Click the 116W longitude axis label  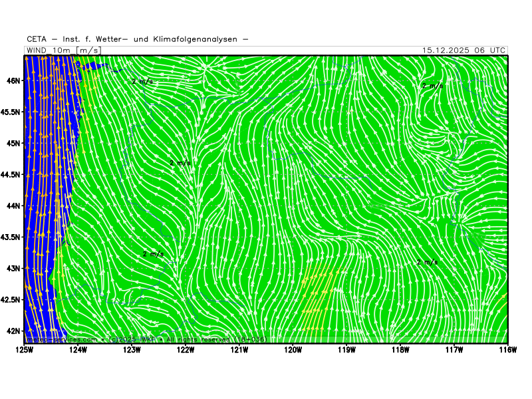[507, 349]
